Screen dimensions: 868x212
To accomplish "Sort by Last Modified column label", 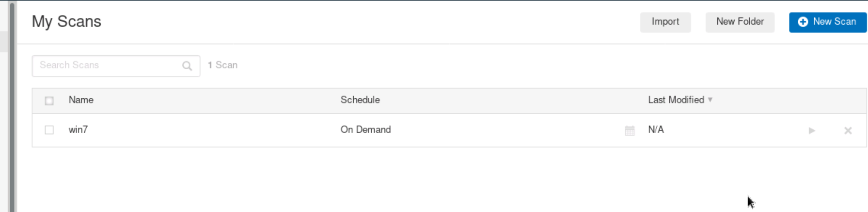I will [676, 100].
